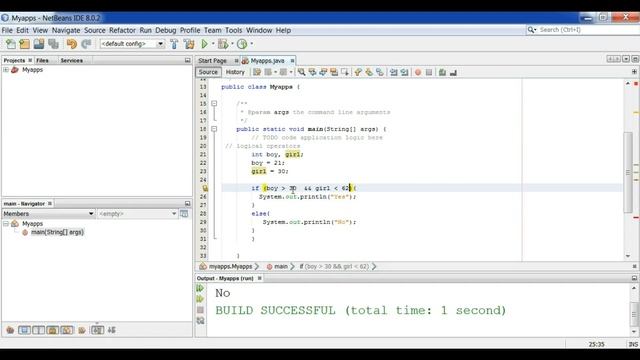Toggle Sort by Source in Navigator
This screenshot has height=360, width=640.
coord(111,330)
